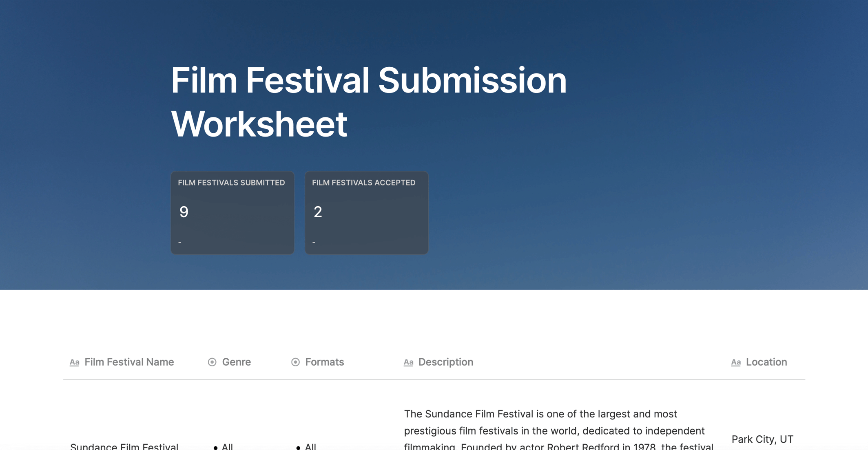Click the Formats select-type icon
Screen dimensions: 868x450
[295, 362]
